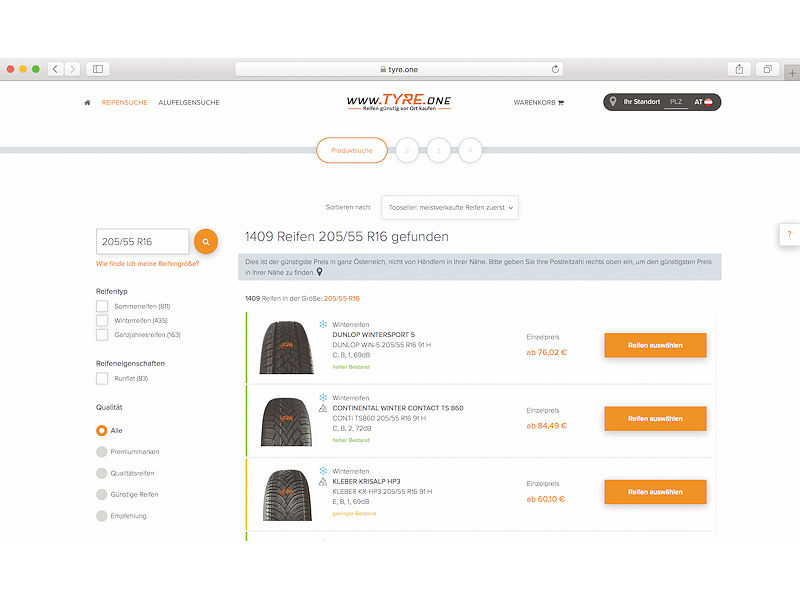This screenshot has height=600, width=800.
Task: Reload the page with refresh icon
Action: click(555, 69)
